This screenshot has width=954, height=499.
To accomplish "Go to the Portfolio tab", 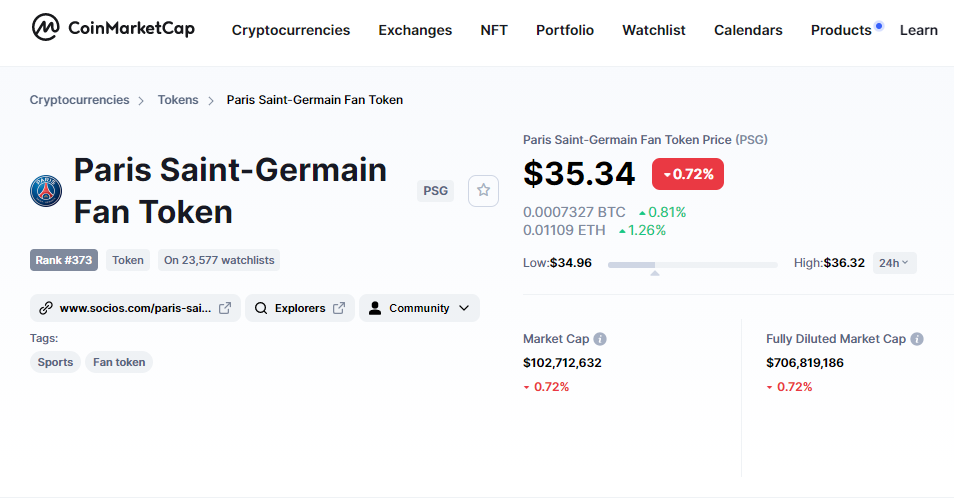I will point(565,30).
